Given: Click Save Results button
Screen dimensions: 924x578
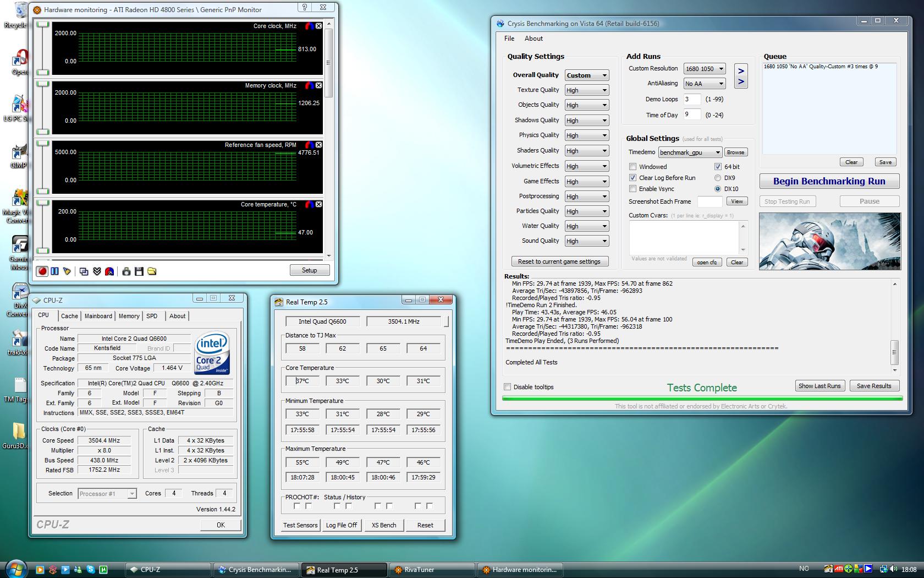Looking at the screenshot, I should [x=874, y=386].
